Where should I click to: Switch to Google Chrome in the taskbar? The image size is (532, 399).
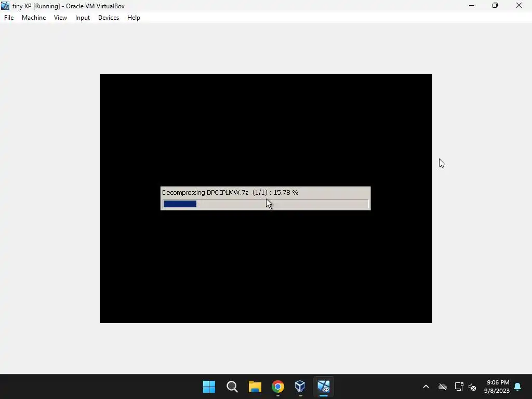(278, 387)
